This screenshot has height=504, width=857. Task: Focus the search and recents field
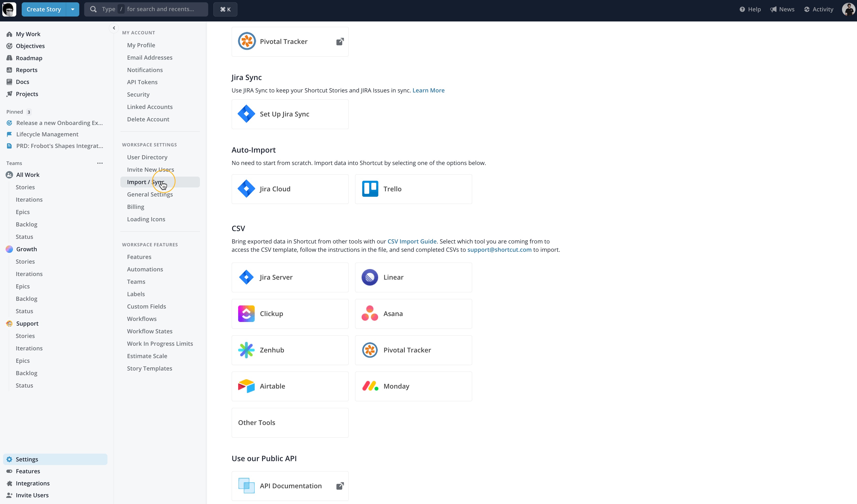[146, 9]
